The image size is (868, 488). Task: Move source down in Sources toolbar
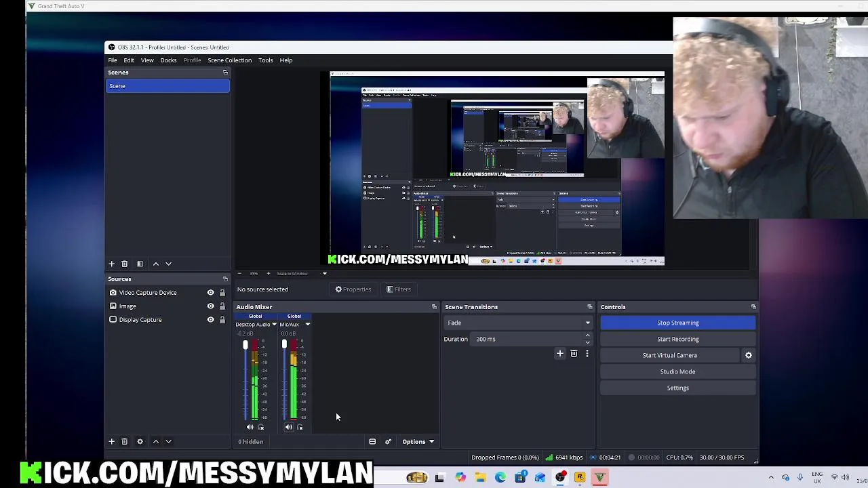click(x=168, y=441)
